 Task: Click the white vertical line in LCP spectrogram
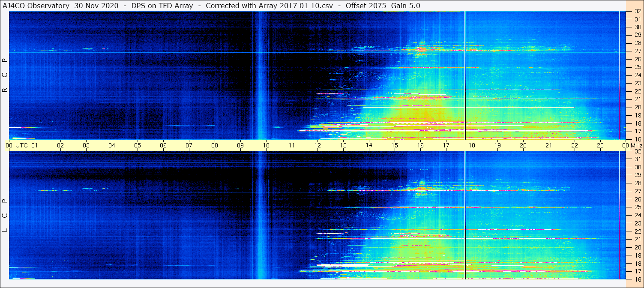(x=465, y=215)
